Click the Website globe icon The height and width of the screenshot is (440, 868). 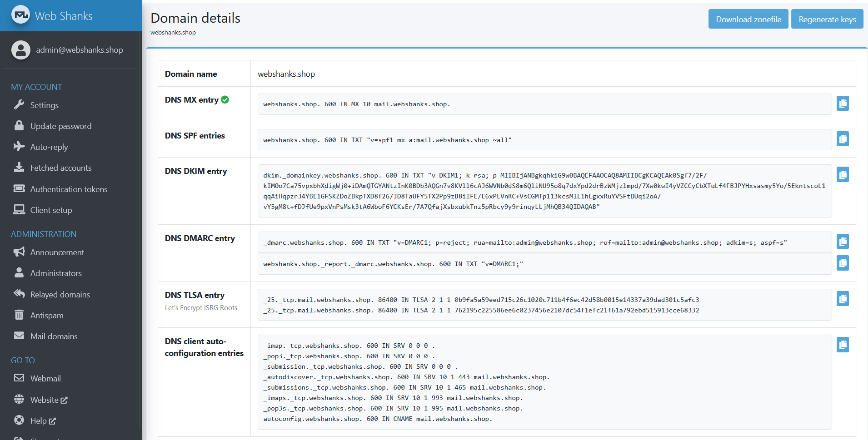click(x=19, y=399)
